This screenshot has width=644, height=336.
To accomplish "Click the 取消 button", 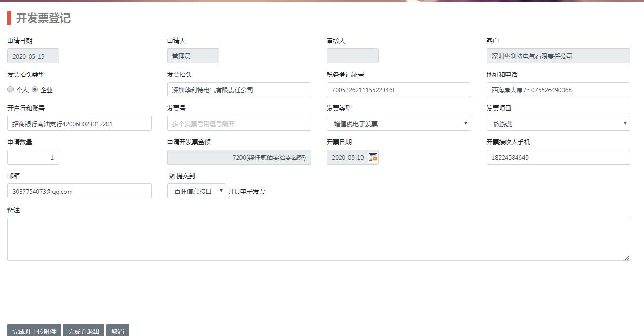I will pyautogui.click(x=118, y=331).
